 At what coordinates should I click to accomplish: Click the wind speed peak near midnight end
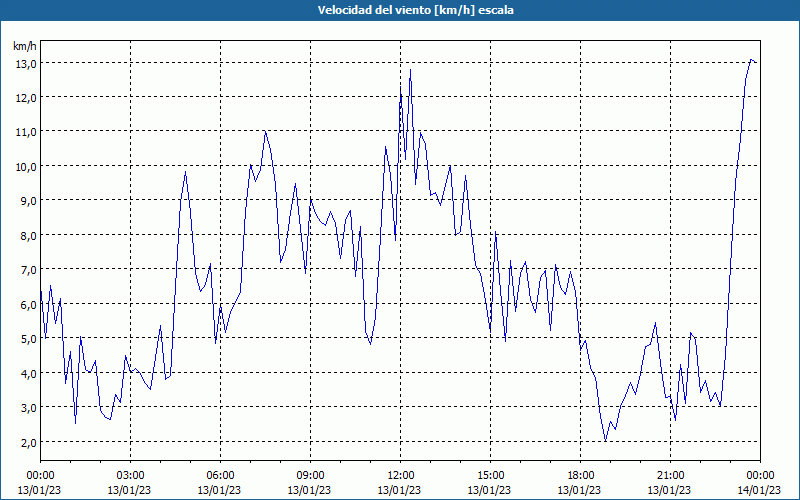click(x=752, y=60)
